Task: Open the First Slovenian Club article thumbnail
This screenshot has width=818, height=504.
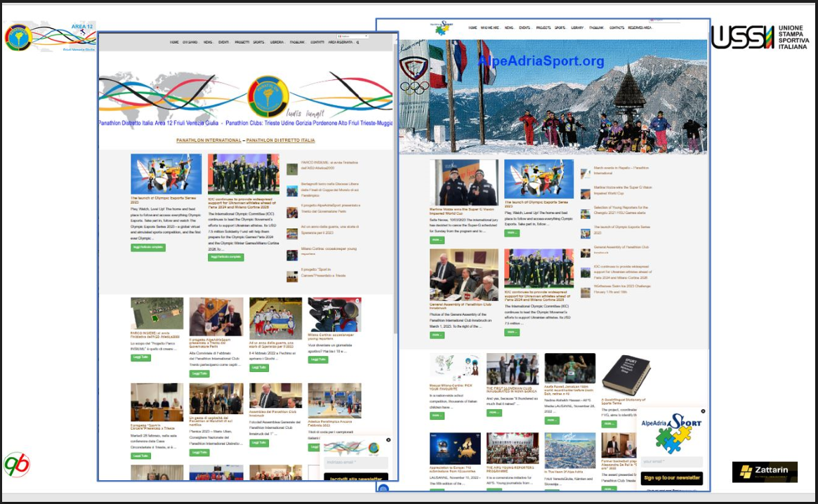Action: point(513,369)
